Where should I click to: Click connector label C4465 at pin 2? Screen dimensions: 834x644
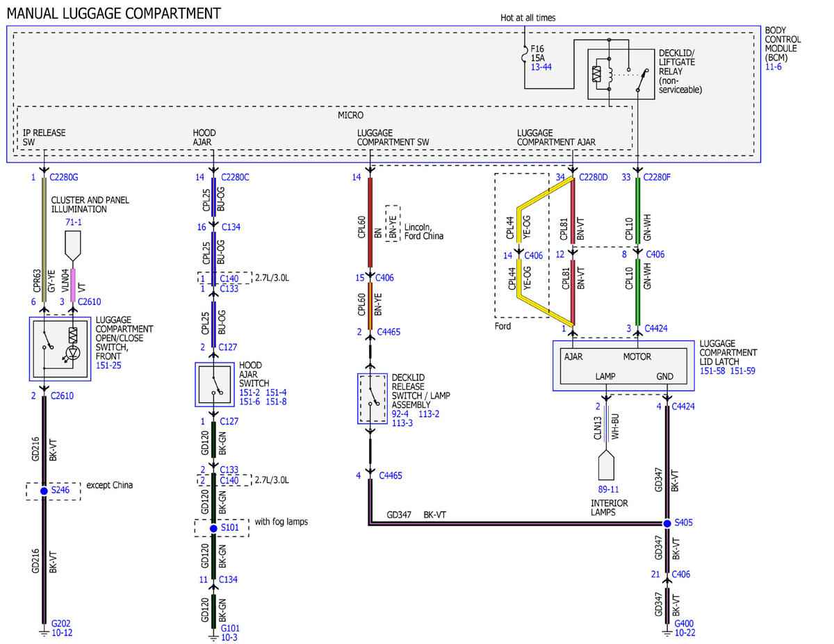(x=389, y=332)
